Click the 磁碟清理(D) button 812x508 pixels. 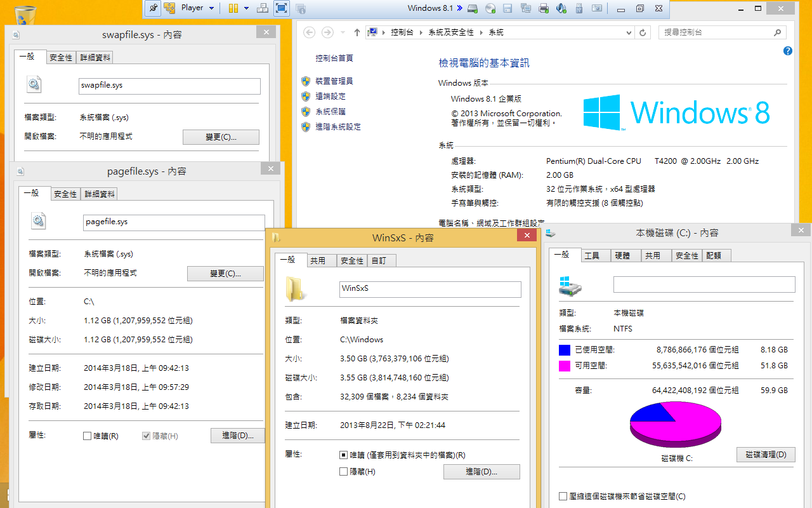[x=766, y=455]
